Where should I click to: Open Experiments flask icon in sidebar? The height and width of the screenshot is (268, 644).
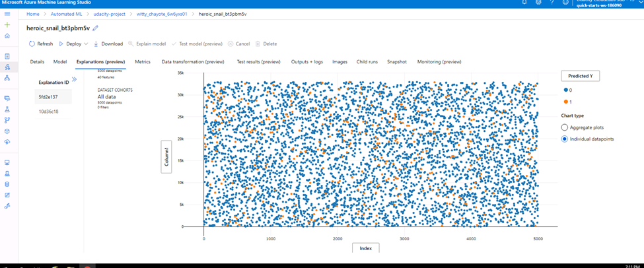tap(7, 110)
